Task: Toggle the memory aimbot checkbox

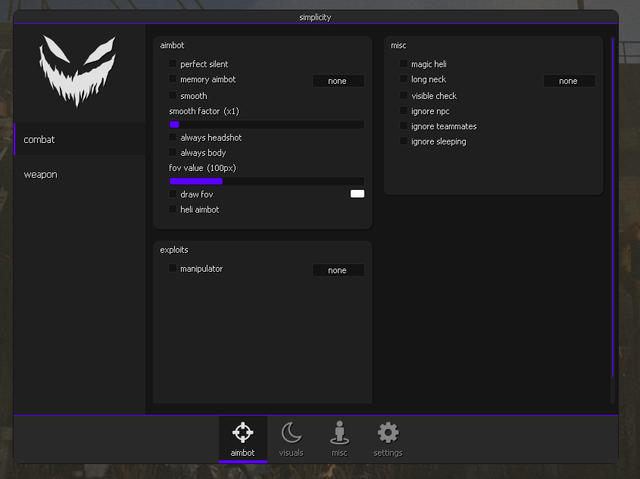Action: 173,79
